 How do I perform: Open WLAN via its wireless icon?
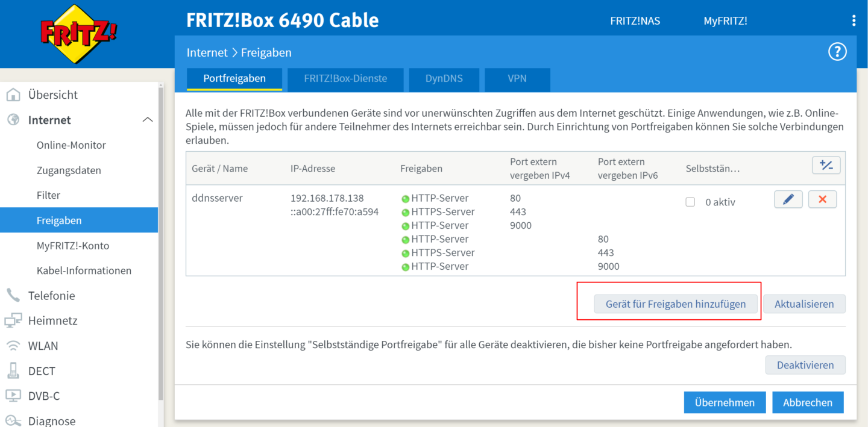(13, 346)
